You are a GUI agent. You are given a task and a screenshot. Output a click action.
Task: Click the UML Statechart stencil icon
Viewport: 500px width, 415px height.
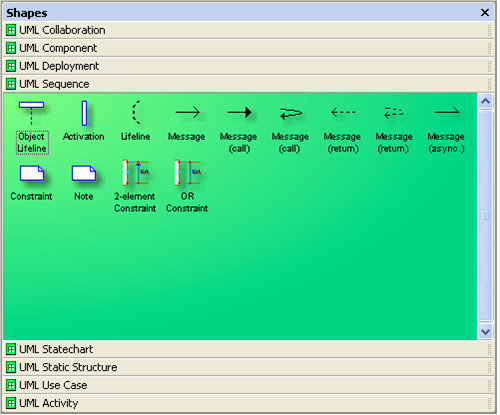[x=11, y=349]
